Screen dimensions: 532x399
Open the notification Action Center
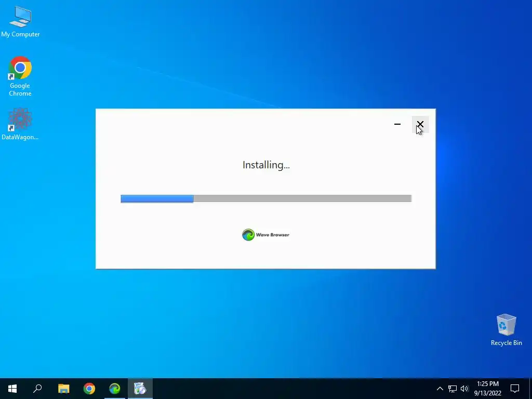(515, 389)
